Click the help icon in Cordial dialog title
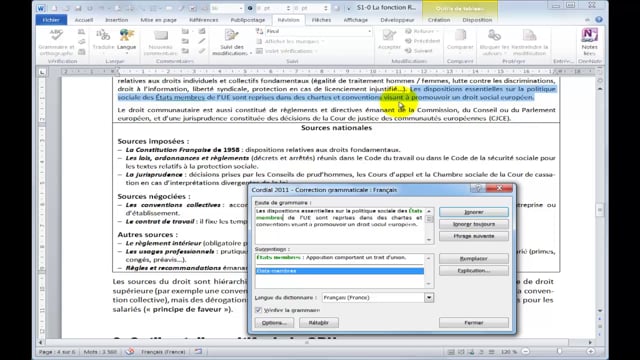The image size is (640, 360). [x=478, y=188]
